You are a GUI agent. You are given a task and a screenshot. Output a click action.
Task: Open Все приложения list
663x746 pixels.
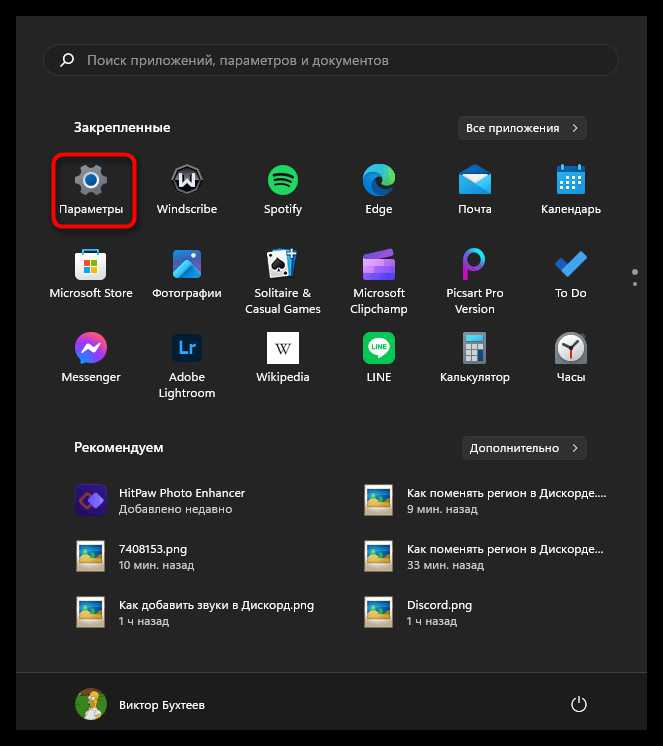(x=522, y=128)
